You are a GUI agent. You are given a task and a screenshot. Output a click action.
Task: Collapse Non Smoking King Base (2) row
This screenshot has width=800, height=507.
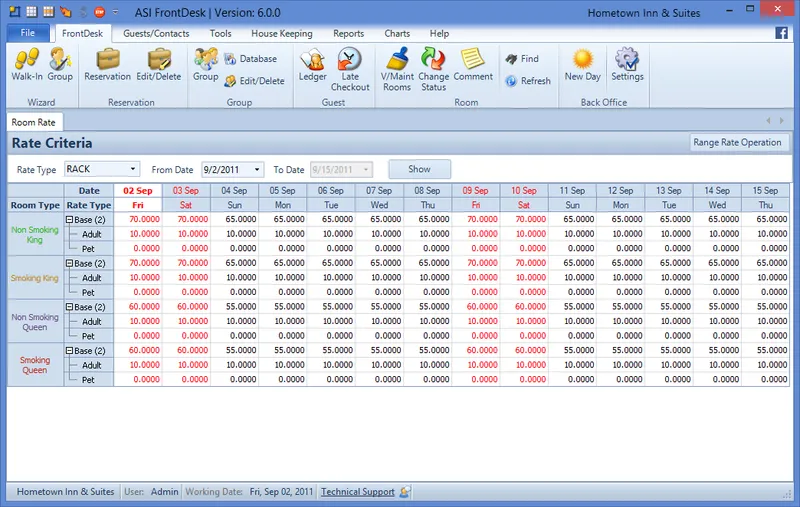coord(69,220)
